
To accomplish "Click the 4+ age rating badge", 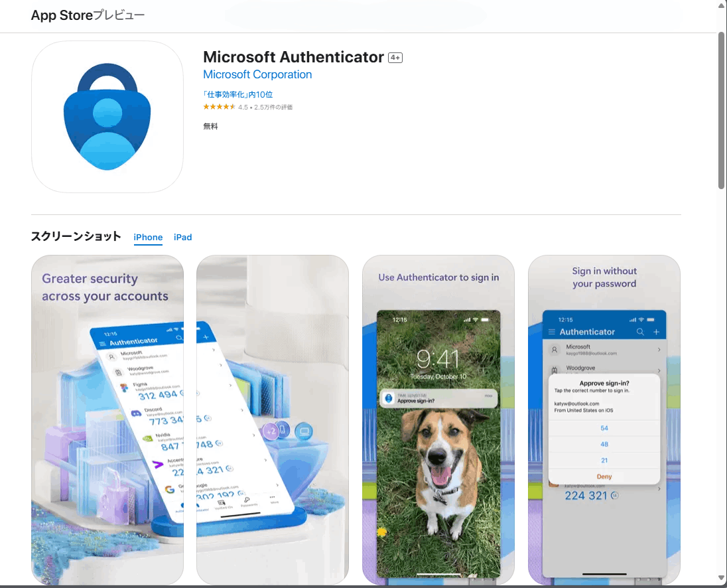I will pos(395,58).
